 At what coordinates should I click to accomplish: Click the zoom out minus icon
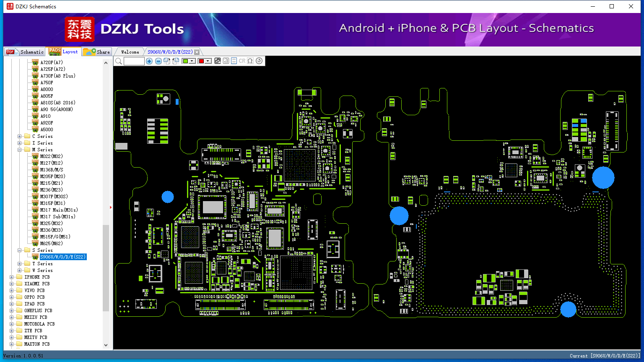[158, 61]
